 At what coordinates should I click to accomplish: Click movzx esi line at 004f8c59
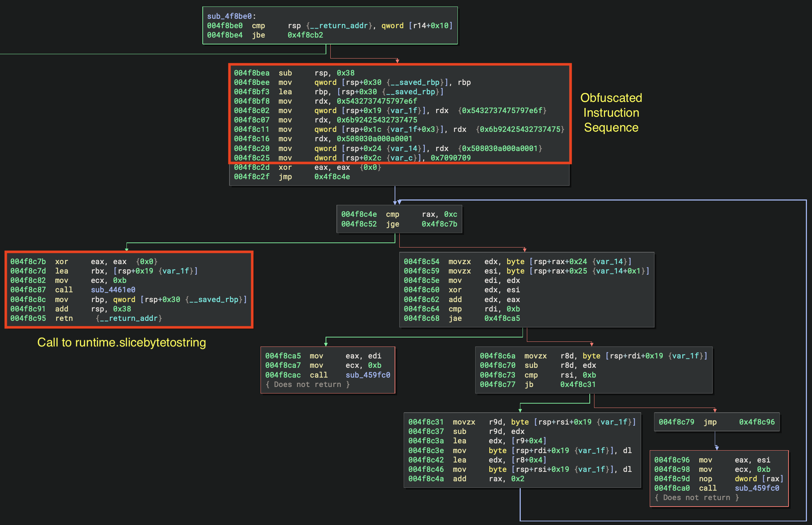pos(527,271)
